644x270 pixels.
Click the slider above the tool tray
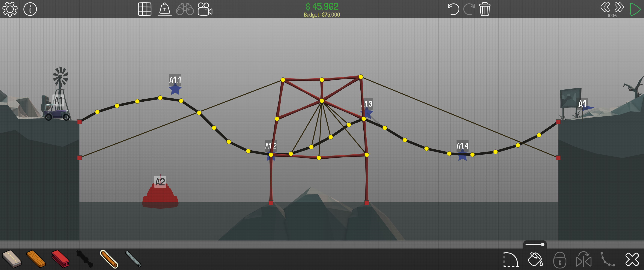[535, 244]
